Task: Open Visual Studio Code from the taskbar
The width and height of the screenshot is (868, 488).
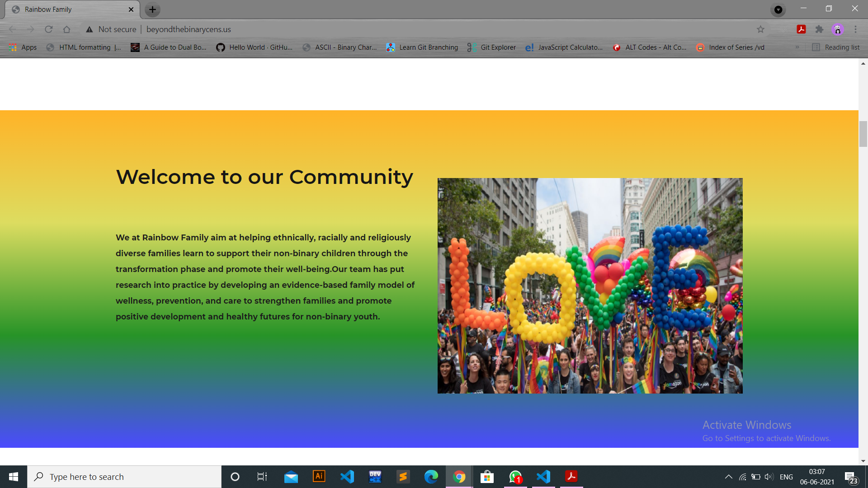Action: pos(347,477)
